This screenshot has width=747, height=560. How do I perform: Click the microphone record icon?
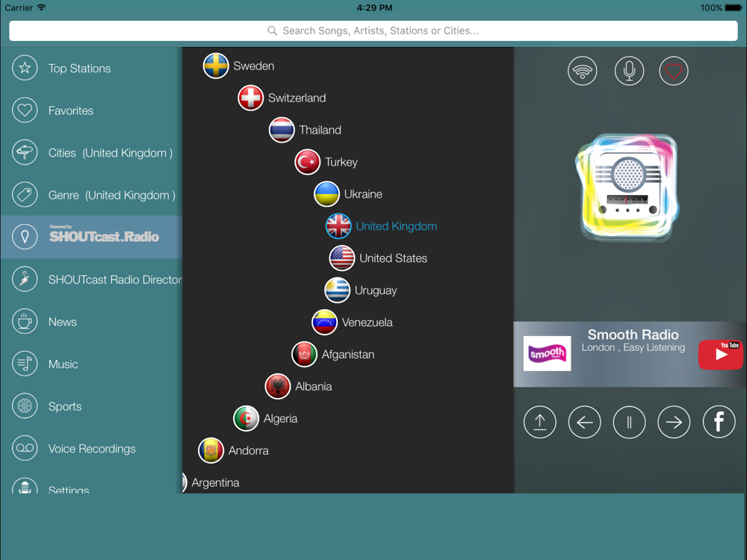pyautogui.click(x=629, y=71)
